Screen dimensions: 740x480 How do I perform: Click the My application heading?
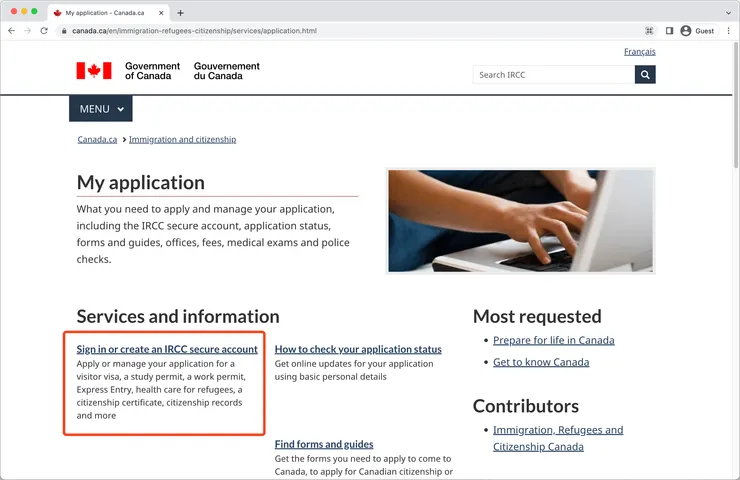141,183
